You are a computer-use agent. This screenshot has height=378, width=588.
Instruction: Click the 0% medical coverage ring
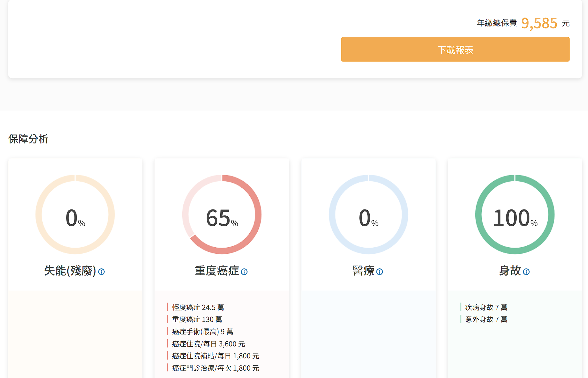368,214
